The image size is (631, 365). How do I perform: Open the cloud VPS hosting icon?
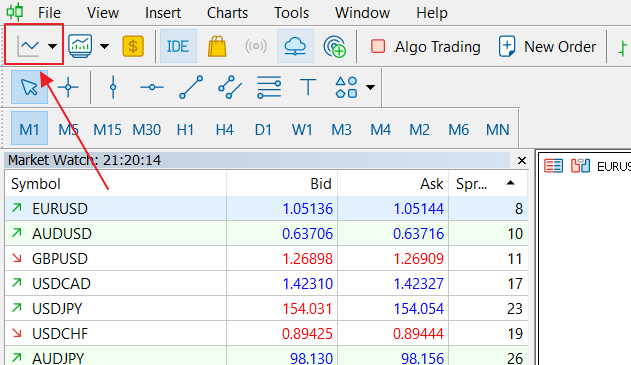295,46
